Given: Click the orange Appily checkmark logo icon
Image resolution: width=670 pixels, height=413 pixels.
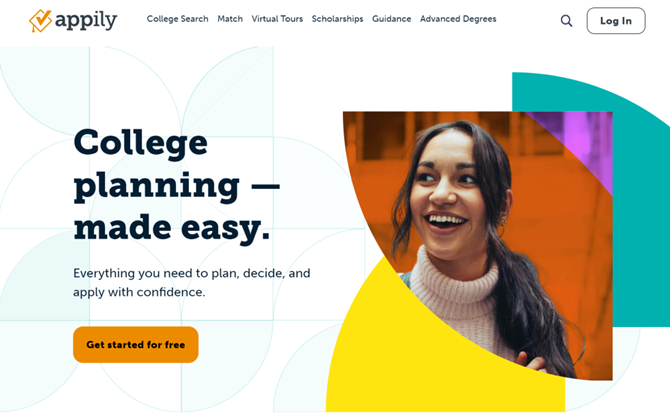Looking at the screenshot, I should point(40,21).
